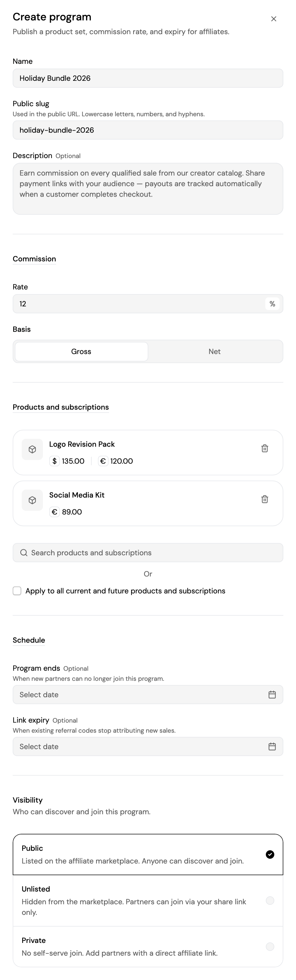This screenshot has width=296, height=980.
Task: Click the Logo Revision Pack cube icon
Action: pyautogui.click(x=32, y=449)
